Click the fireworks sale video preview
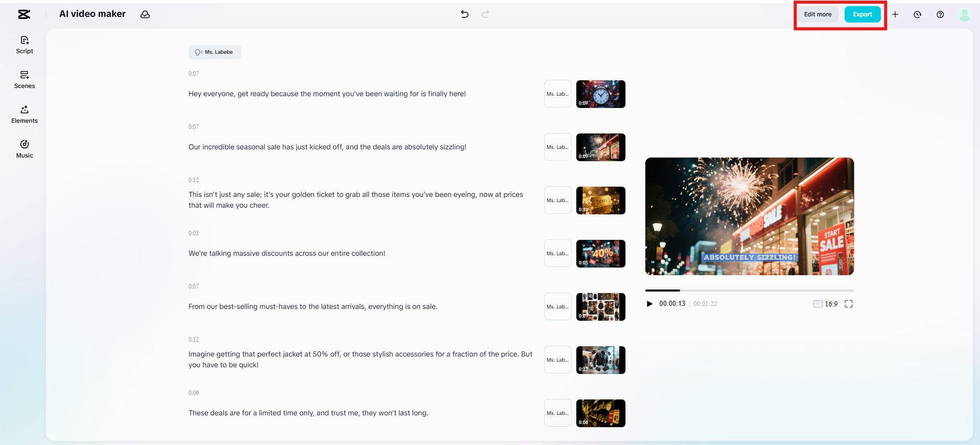Screen dimensions: 980x445 click(750, 216)
